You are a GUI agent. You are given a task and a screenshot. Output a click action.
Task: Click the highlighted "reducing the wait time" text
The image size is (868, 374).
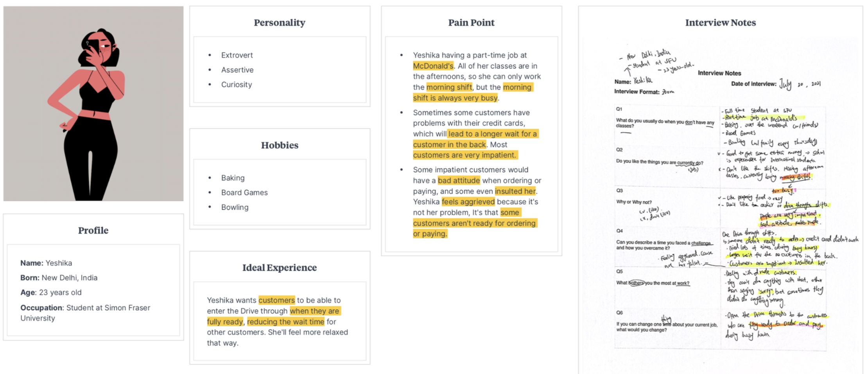[x=285, y=322]
